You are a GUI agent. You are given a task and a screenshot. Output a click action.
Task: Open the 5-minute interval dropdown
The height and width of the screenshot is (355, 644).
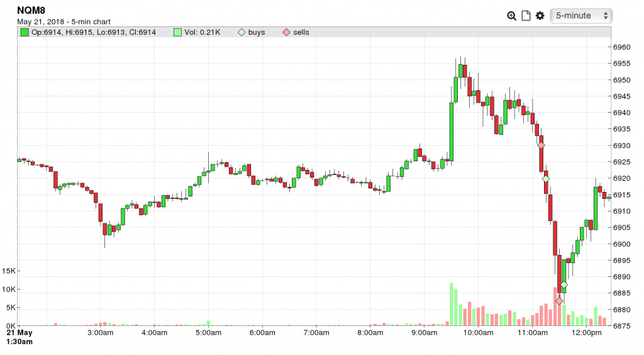click(581, 16)
